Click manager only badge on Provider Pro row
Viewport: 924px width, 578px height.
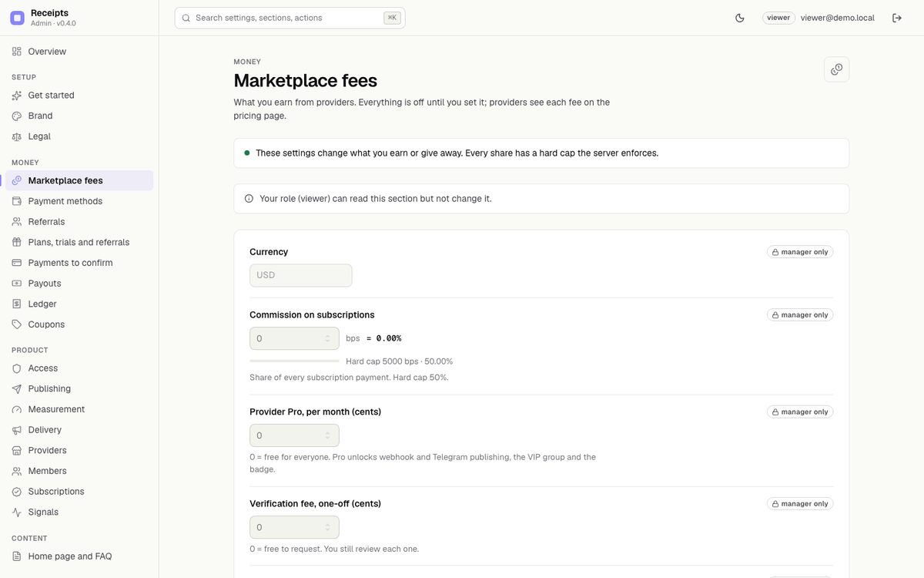point(800,412)
